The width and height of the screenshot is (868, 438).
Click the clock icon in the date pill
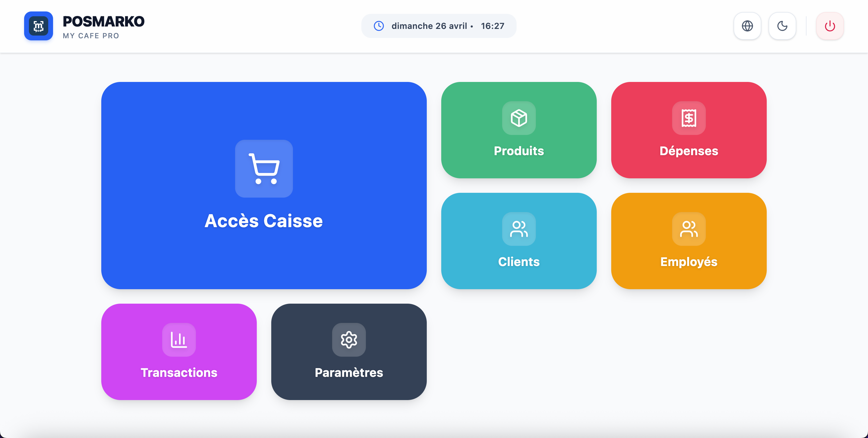click(x=379, y=26)
